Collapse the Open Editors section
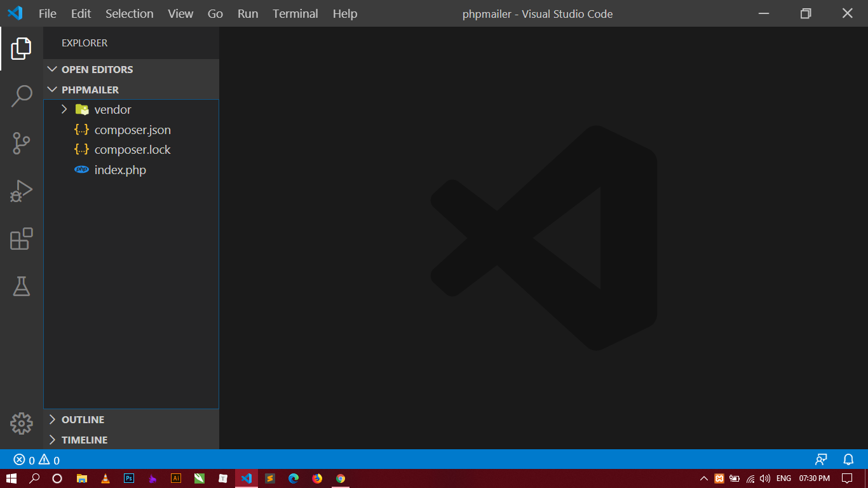 click(97, 69)
